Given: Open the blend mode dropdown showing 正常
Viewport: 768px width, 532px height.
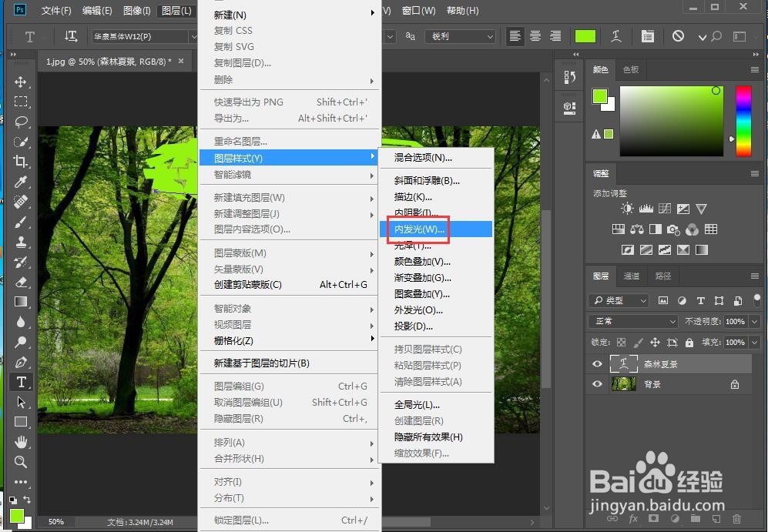Looking at the screenshot, I should [632, 320].
